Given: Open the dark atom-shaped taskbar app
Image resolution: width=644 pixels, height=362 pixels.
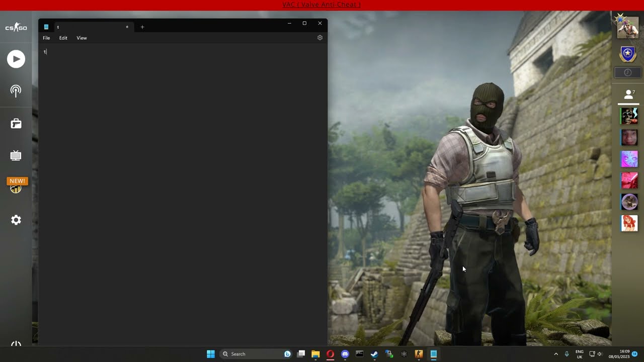Looking at the screenshot, I should point(404,354).
